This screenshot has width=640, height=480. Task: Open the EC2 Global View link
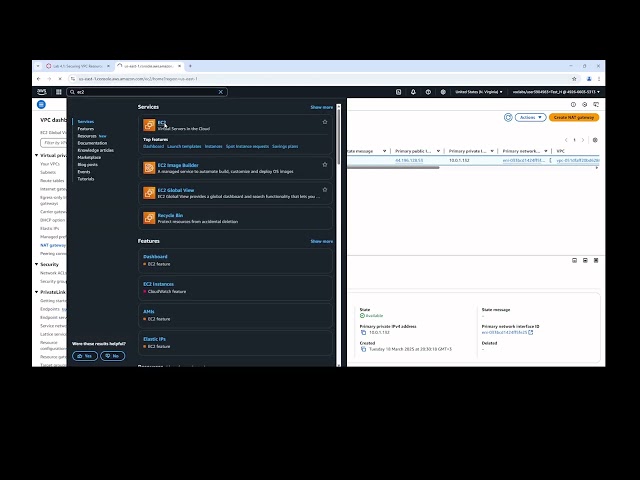pos(176,190)
